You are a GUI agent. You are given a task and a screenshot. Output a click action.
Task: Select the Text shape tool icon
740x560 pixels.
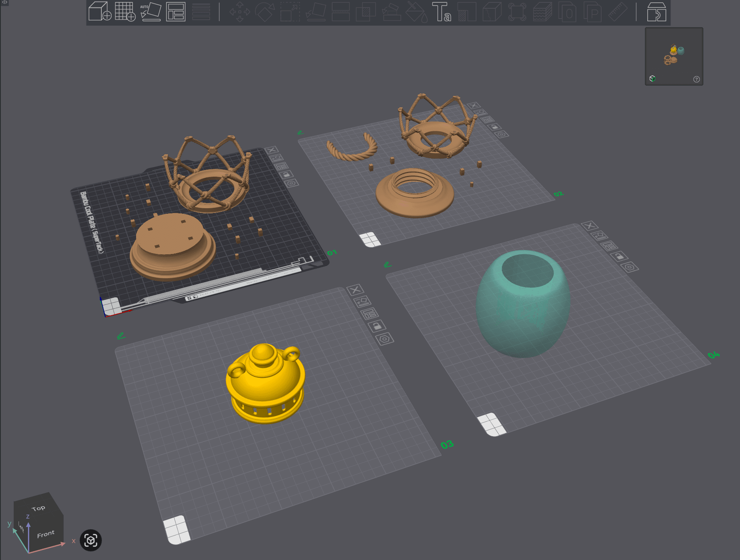click(441, 11)
